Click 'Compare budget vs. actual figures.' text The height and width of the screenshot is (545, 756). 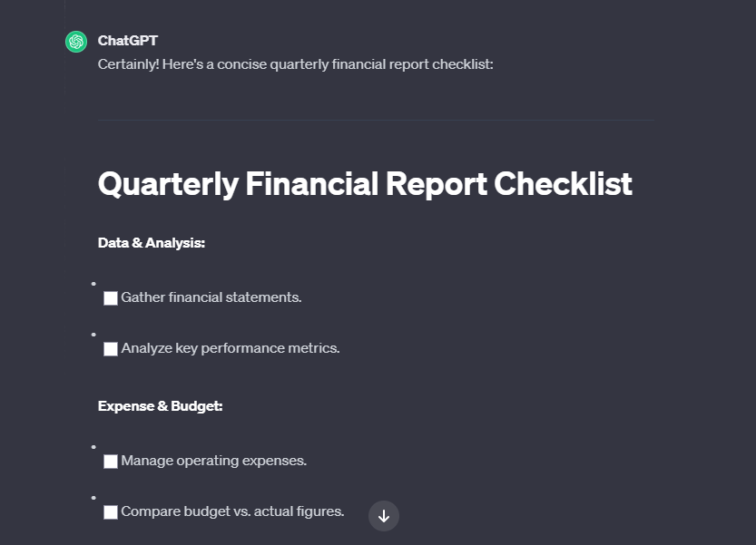point(232,511)
